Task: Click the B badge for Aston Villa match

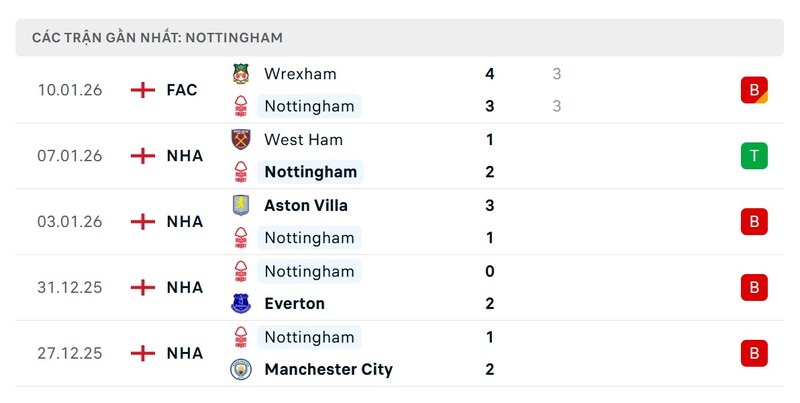Action: tap(754, 221)
